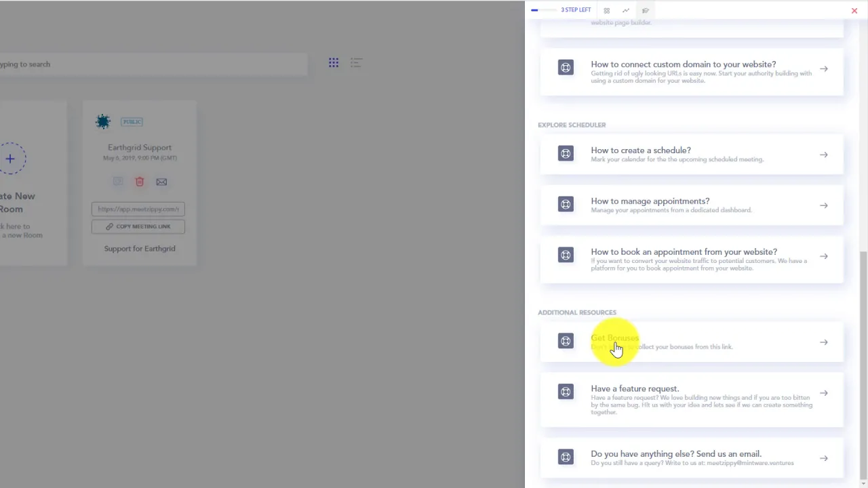Expand book an appointment article arrow
This screenshot has height=488, width=868.
point(823,256)
